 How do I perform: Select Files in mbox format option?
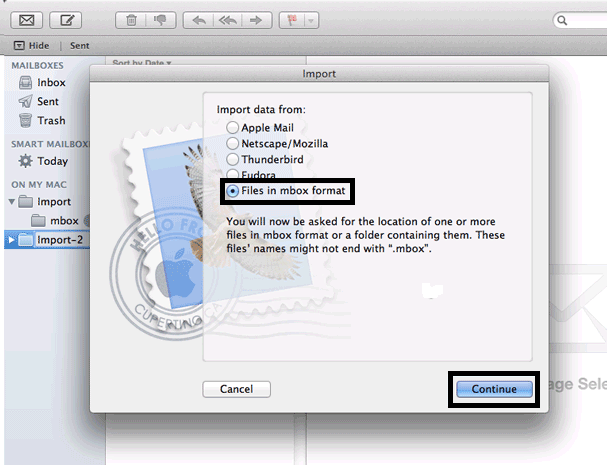click(x=286, y=191)
